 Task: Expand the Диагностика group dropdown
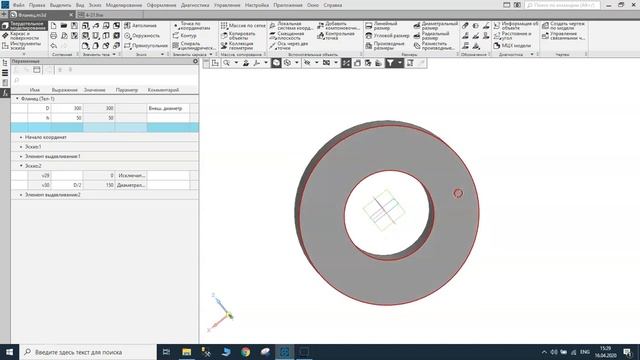click(x=532, y=54)
